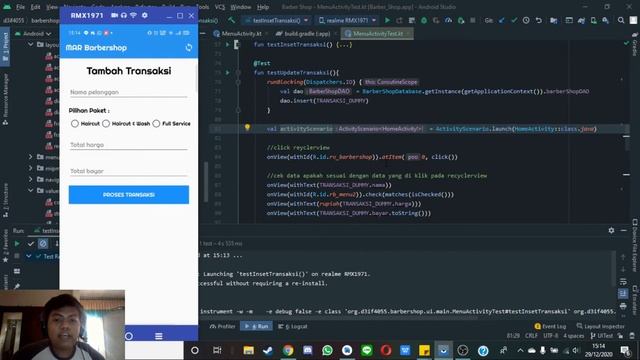Open the Layout Inspector
Viewport: 640px width, 360px height.
pos(600,326)
